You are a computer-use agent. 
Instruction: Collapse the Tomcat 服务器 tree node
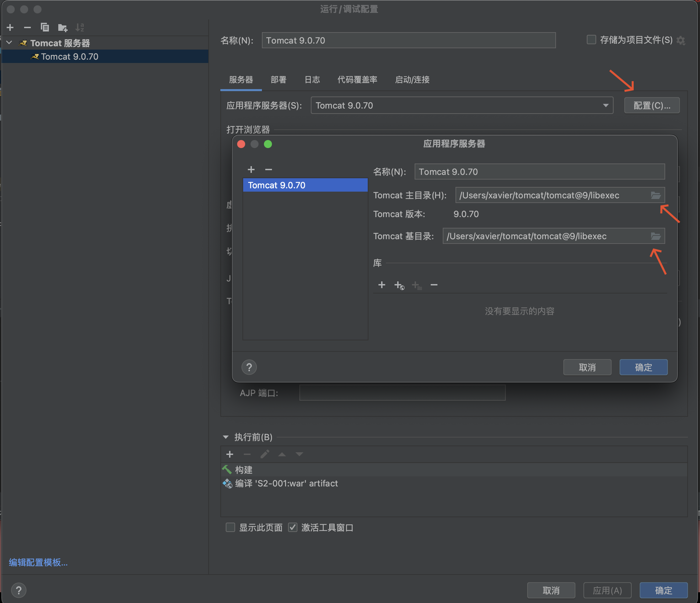click(x=9, y=43)
